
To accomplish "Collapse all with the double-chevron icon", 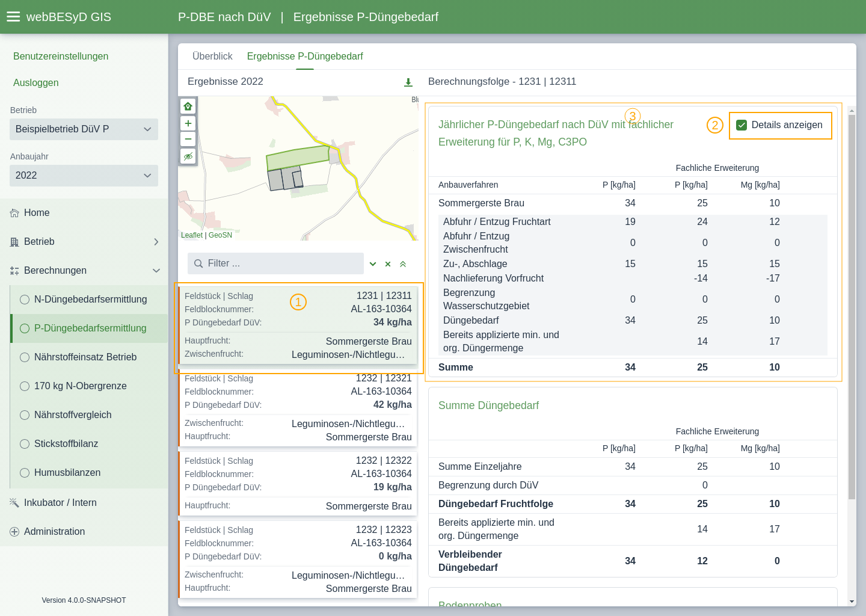I will pyautogui.click(x=403, y=263).
